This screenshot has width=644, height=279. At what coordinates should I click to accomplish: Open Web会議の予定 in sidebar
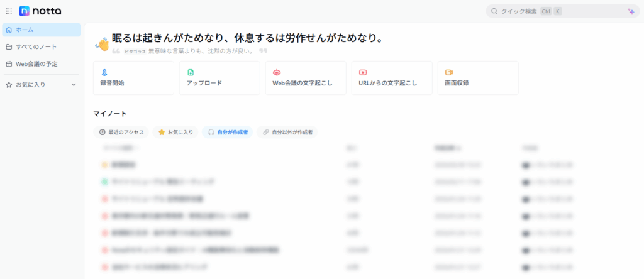tap(41, 64)
